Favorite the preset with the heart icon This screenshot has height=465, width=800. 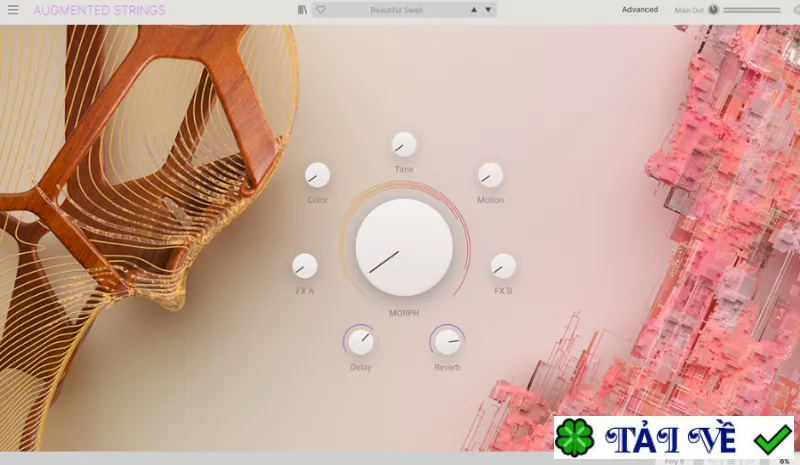[321, 10]
